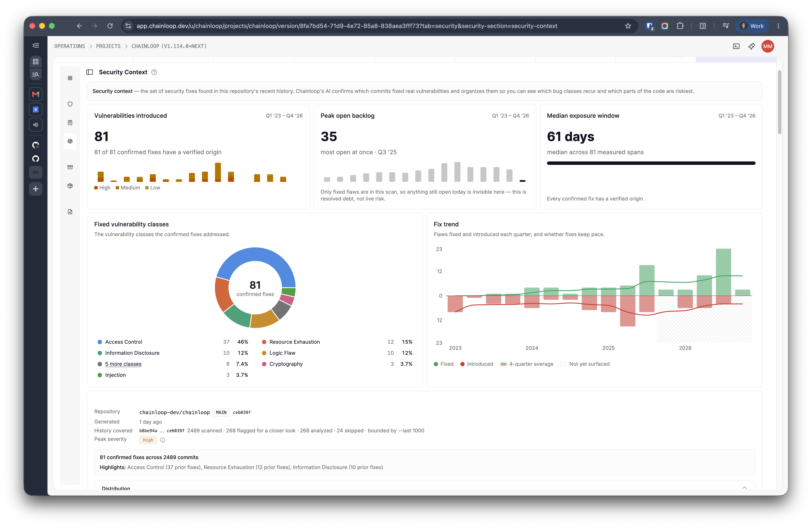The height and width of the screenshot is (527, 812).
Task: Go to PROJECTS in the breadcrumb
Action: point(108,46)
